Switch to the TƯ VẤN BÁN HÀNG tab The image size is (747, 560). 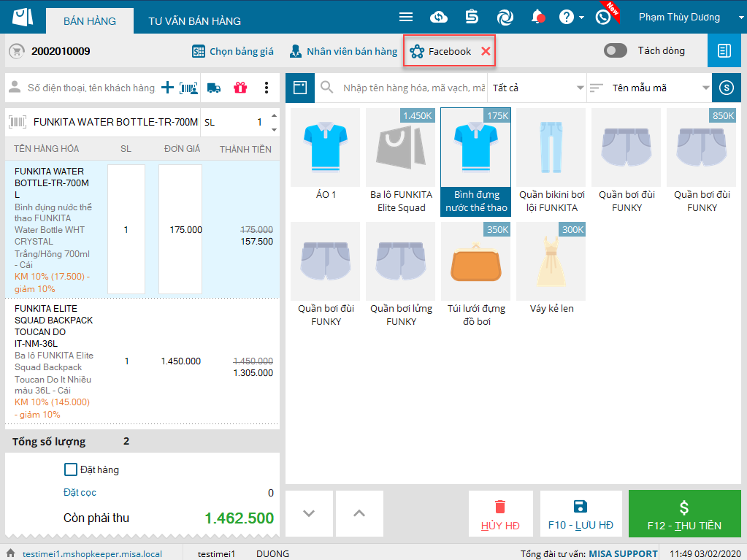pos(194,21)
